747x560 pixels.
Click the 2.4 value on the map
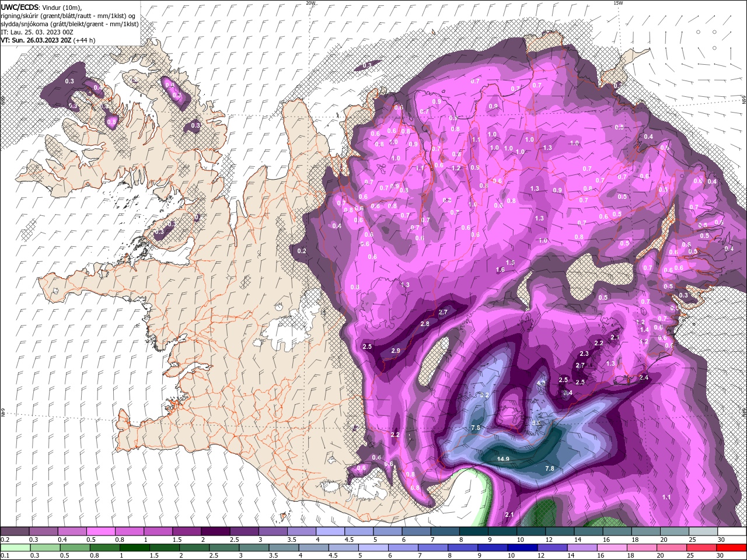[x=644, y=377]
